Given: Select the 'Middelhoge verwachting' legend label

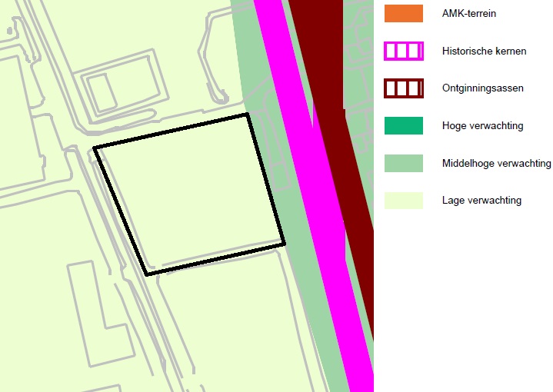Looking at the screenshot, I should pos(497,163).
